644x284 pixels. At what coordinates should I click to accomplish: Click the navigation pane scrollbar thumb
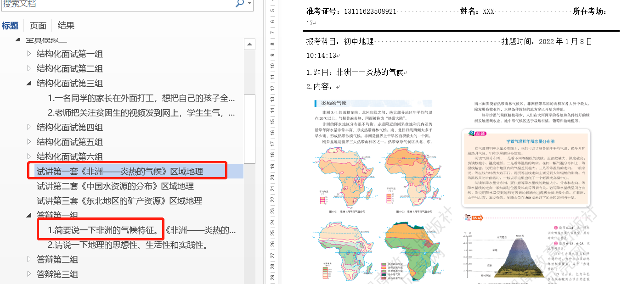249,128
